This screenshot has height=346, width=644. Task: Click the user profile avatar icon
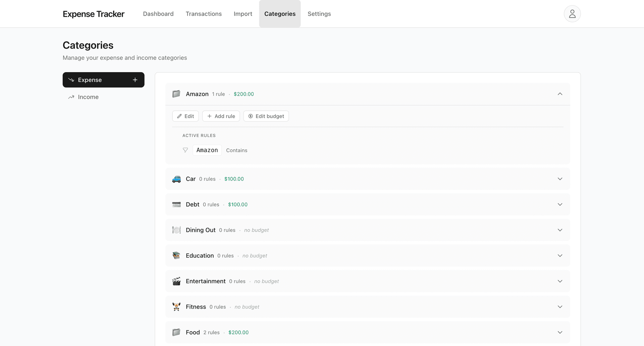click(572, 13)
